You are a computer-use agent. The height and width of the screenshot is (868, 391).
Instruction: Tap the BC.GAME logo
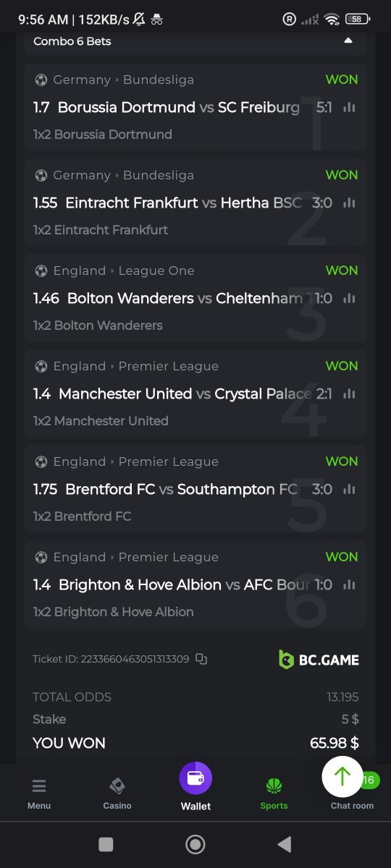point(319,659)
